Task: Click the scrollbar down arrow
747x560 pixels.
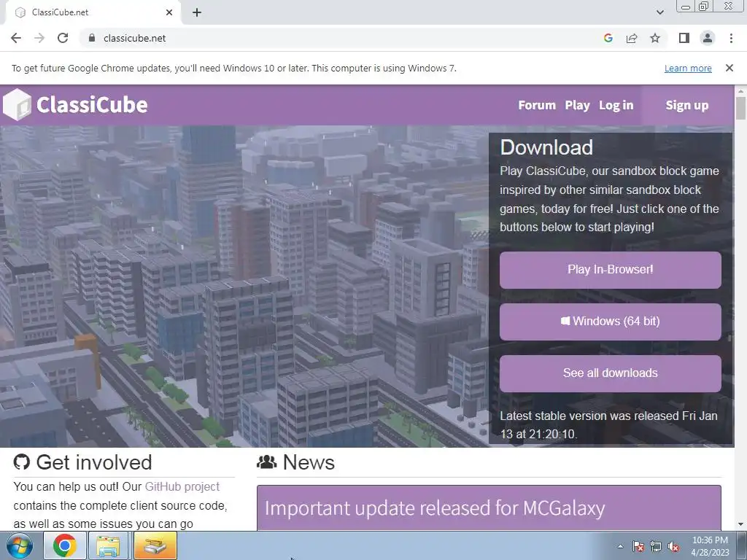Action: click(x=740, y=524)
